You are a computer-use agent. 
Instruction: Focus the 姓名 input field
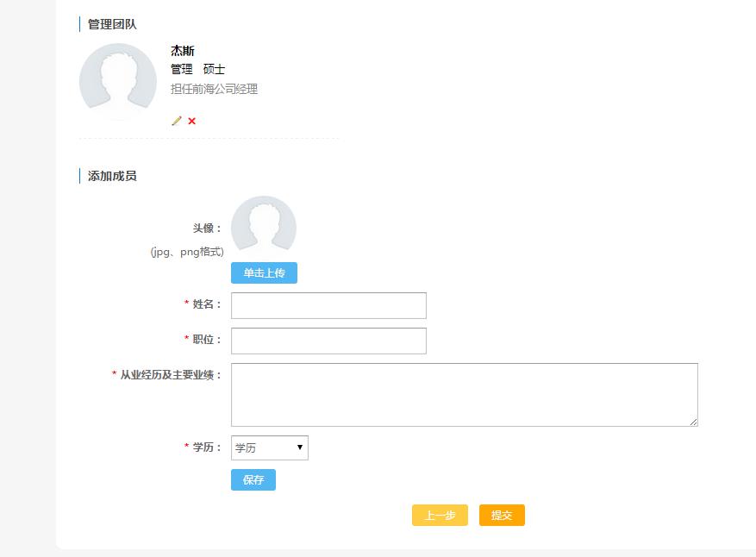coord(328,305)
